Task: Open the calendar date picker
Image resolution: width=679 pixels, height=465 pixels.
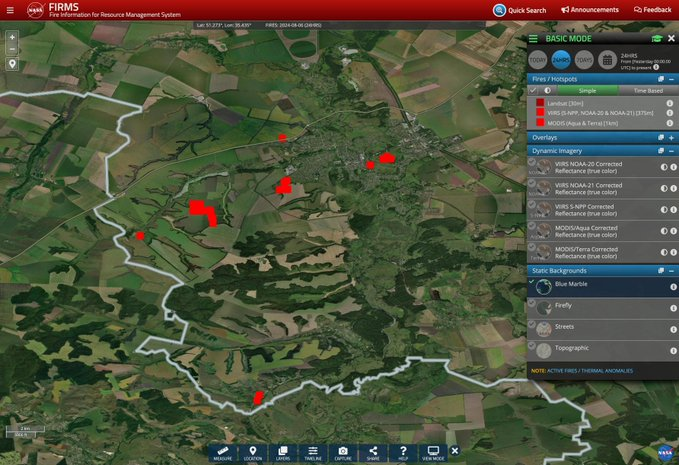Action: pos(607,60)
